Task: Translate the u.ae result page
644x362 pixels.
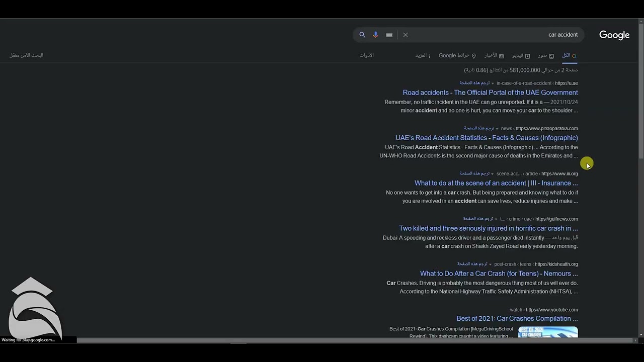Action: 474,83
